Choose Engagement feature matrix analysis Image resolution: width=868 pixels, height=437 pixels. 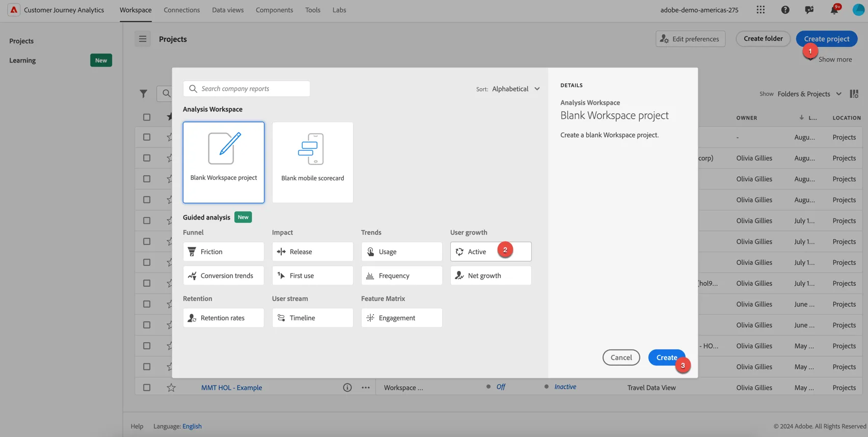tap(402, 318)
